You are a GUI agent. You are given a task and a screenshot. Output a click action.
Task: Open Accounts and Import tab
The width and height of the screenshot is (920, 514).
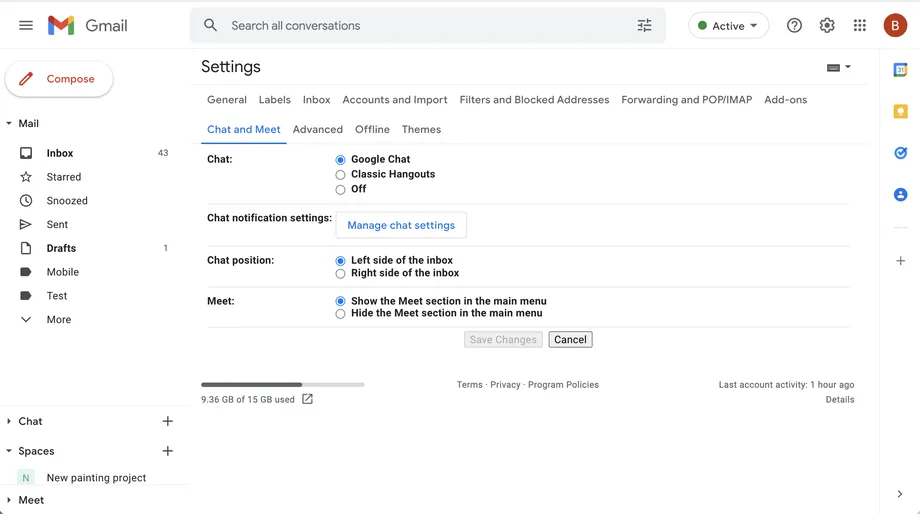pyautogui.click(x=395, y=100)
